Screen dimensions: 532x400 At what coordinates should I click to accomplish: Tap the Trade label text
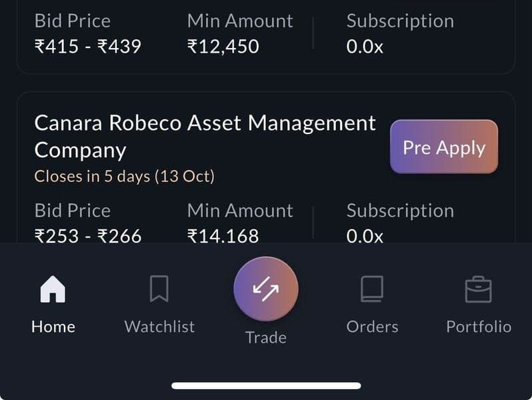(265, 337)
